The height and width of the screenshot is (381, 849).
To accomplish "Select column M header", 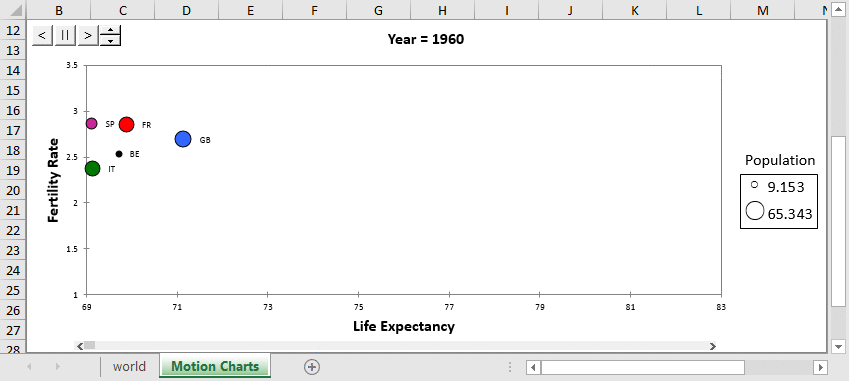I will (763, 10).
